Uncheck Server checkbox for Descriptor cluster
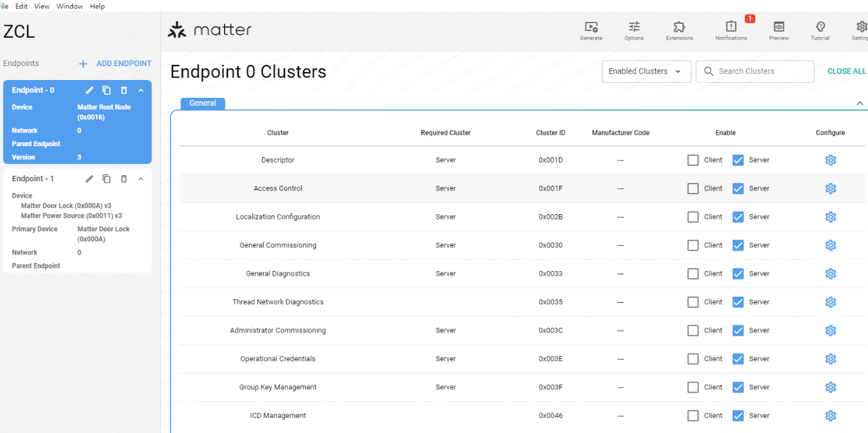The image size is (868, 433). point(739,160)
